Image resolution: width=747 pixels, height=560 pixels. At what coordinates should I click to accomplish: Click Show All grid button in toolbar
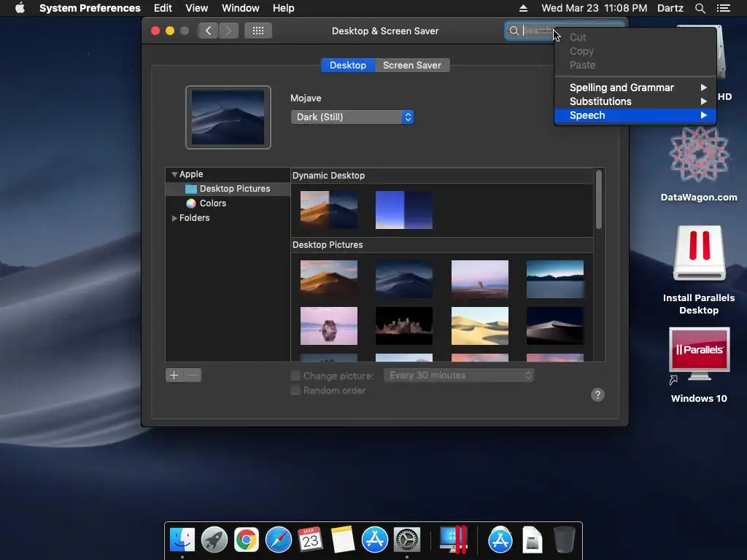coord(258,31)
